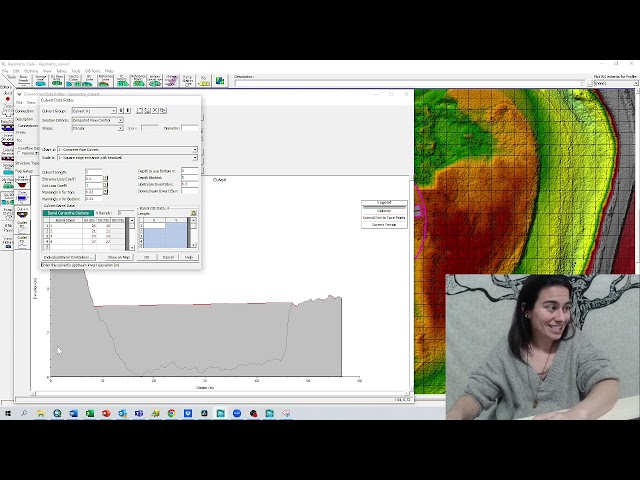This screenshot has height=480, width=640.
Task: Click the Show on Map button
Action: pyautogui.click(x=119, y=257)
